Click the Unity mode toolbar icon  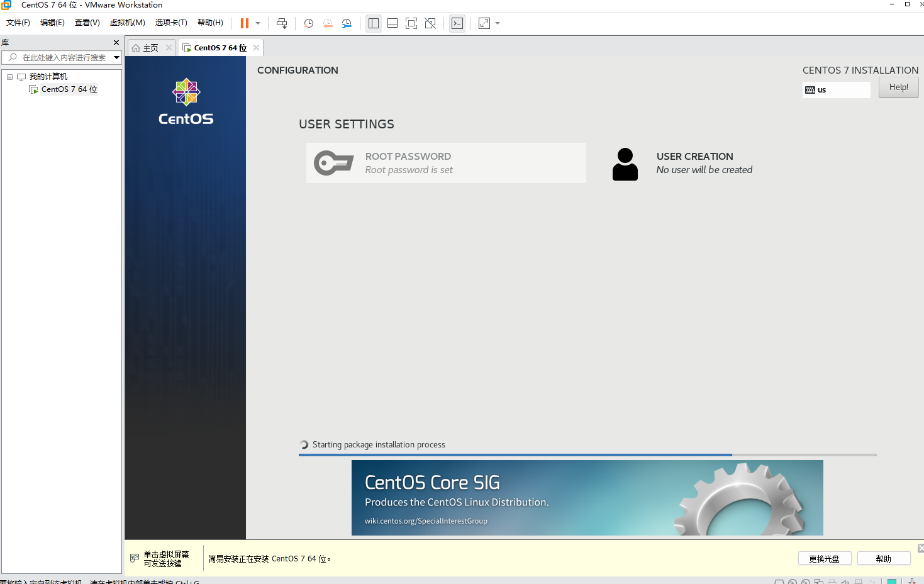430,23
